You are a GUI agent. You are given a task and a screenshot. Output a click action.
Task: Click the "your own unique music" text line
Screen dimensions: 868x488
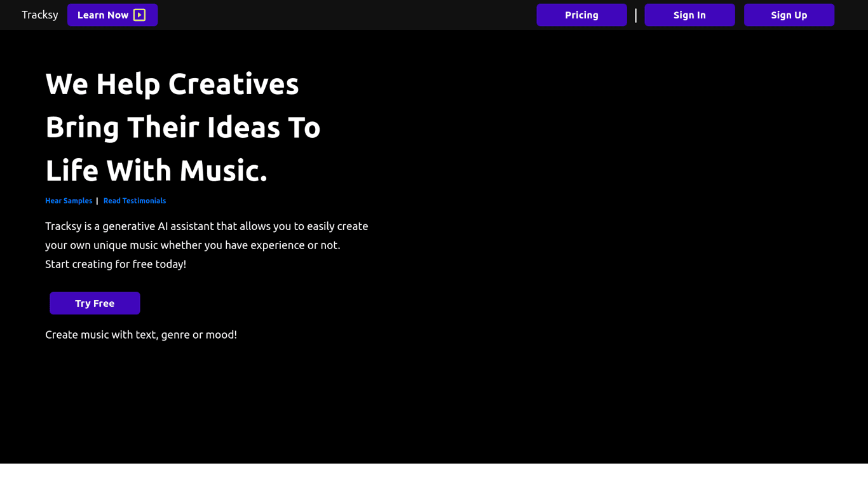[193, 245]
